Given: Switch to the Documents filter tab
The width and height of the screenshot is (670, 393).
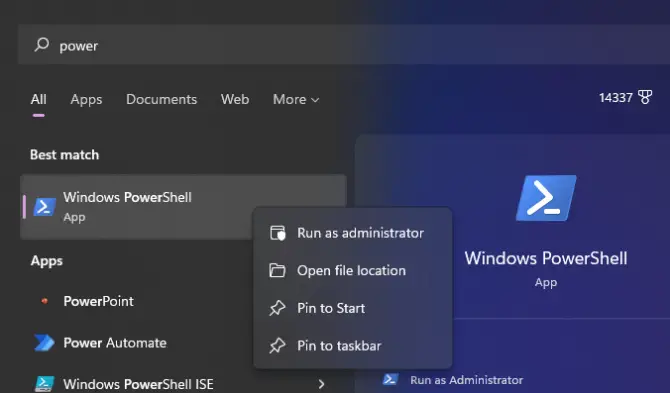Looking at the screenshot, I should (162, 100).
